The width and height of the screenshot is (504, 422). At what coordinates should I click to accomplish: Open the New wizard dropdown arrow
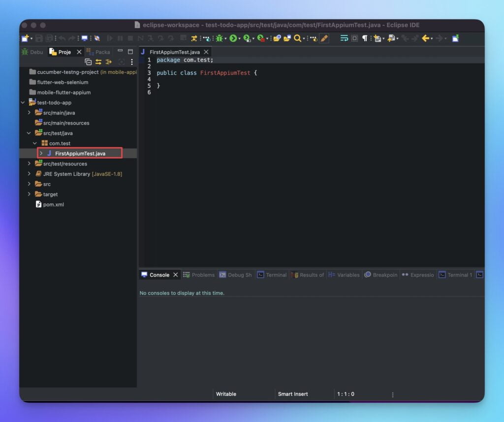(31, 38)
